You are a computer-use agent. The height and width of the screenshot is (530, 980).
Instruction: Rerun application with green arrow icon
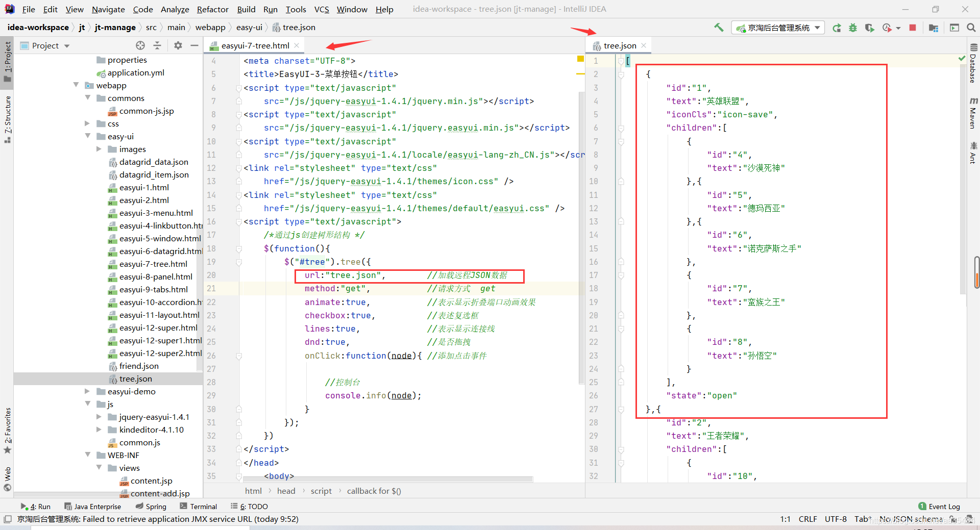coord(837,28)
